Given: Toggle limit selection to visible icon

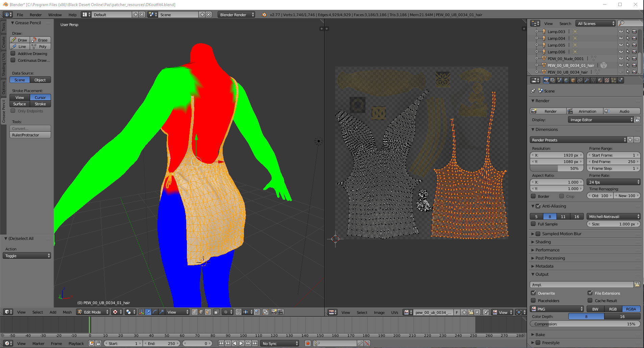Looking at the screenshot, I should pos(217,312).
